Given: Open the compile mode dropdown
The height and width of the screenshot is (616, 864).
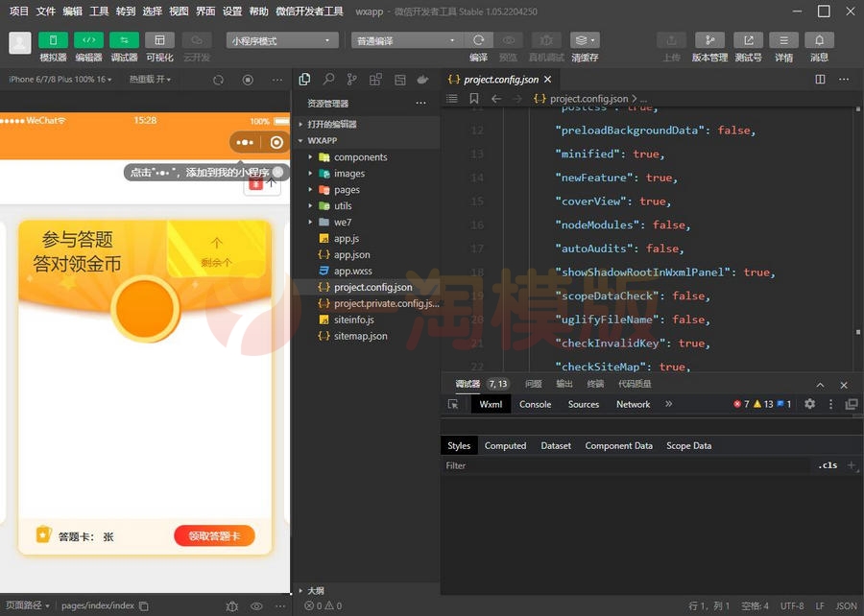Looking at the screenshot, I should 407,40.
